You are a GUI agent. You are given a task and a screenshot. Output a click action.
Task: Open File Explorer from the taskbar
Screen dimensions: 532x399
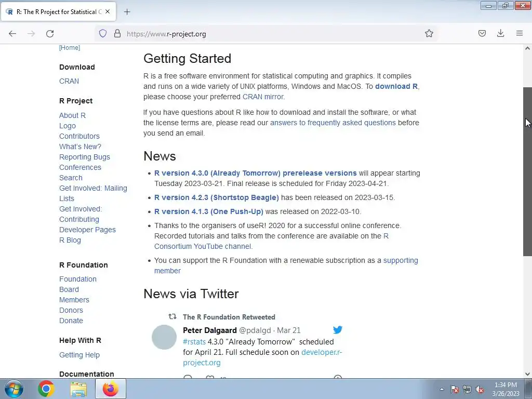point(78,389)
